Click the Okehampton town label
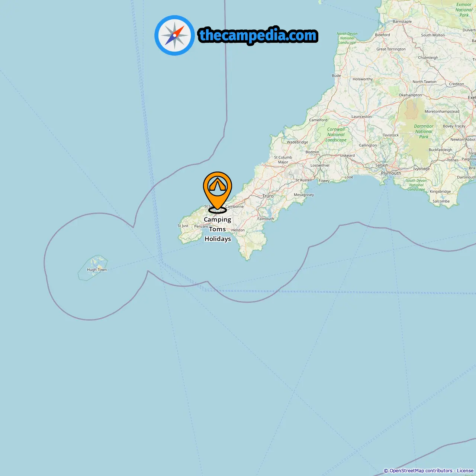 point(411,95)
